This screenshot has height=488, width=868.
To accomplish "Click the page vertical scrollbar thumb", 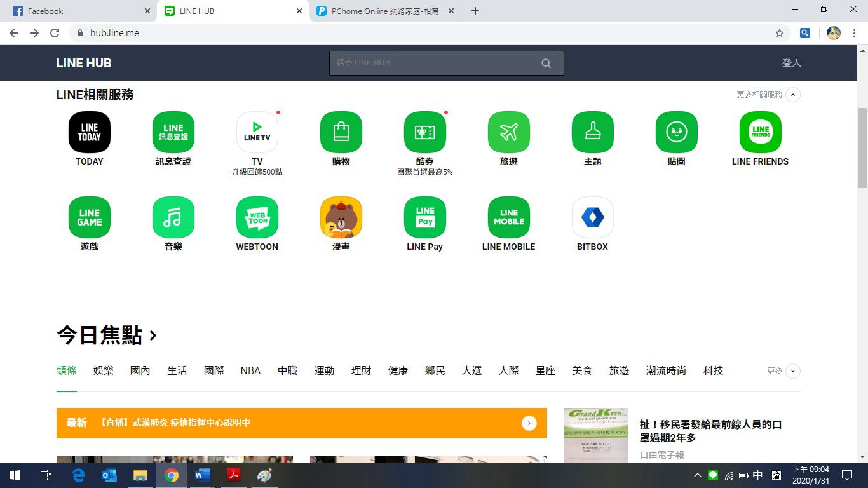I will [862, 148].
